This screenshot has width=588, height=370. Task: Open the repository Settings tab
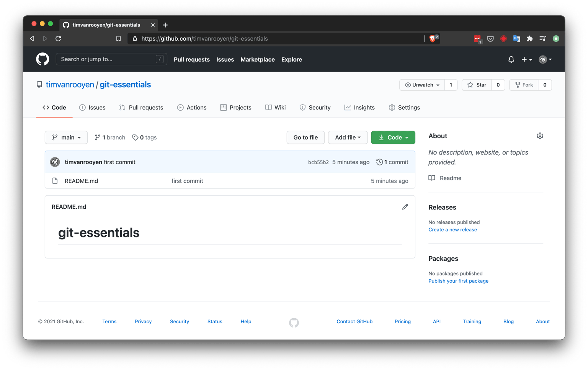[404, 108]
